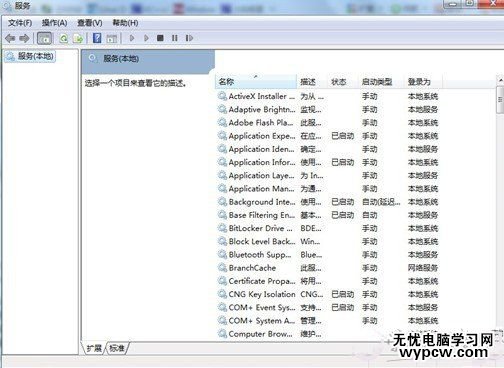Click the Stop service square icon
Image resolution: width=504 pixels, height=368 pixels.
click(x=160, y=38)
